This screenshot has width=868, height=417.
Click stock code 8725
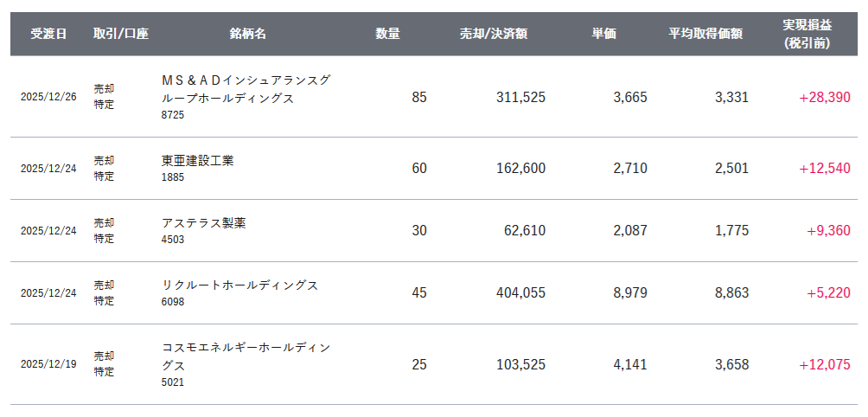point(173,116)
